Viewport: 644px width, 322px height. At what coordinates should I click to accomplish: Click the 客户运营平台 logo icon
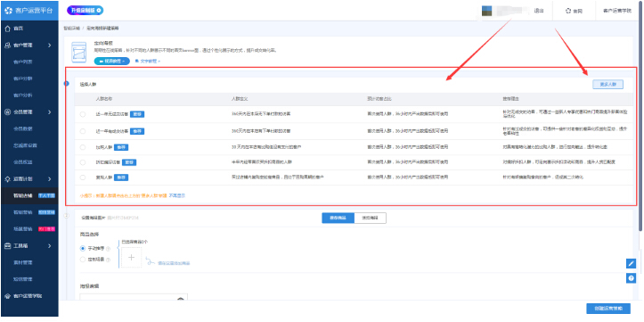click(8, 11)
